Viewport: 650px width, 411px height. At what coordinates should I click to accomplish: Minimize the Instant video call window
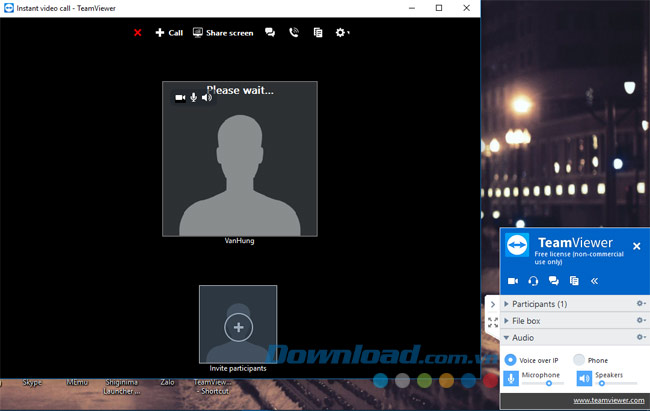pyautogui.click(x=412, y=8)
